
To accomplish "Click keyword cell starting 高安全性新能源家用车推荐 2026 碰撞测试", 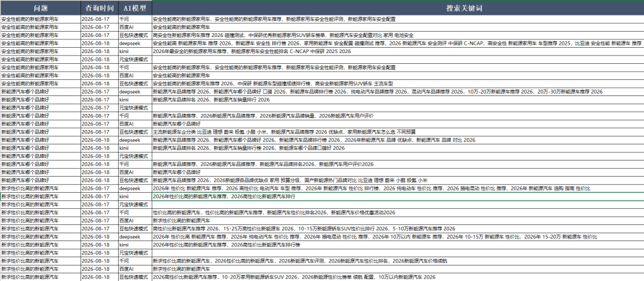I will 398,35.
